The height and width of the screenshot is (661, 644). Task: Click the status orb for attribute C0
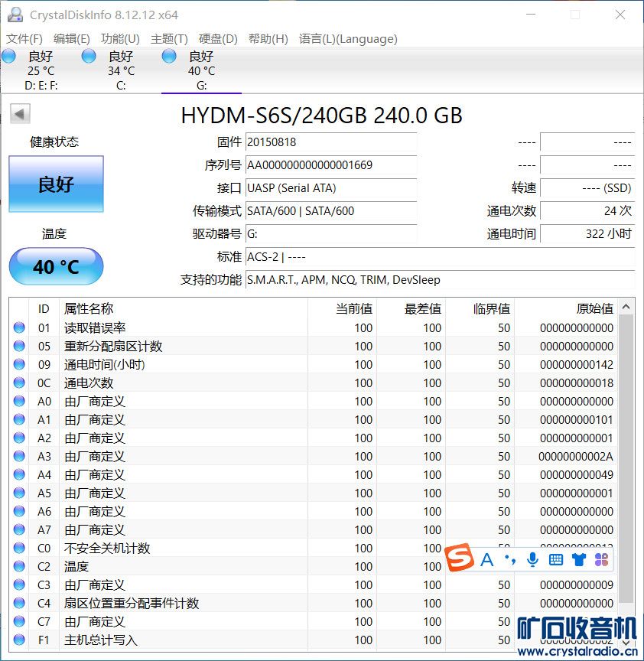19,548
